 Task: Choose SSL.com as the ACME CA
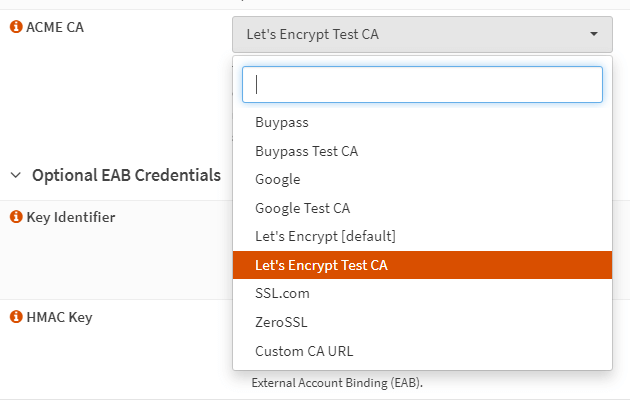284,294
